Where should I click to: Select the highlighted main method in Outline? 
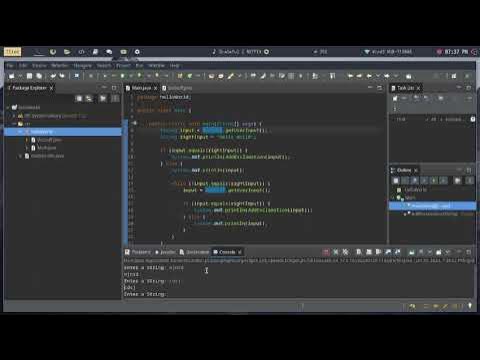click(433, 206)
